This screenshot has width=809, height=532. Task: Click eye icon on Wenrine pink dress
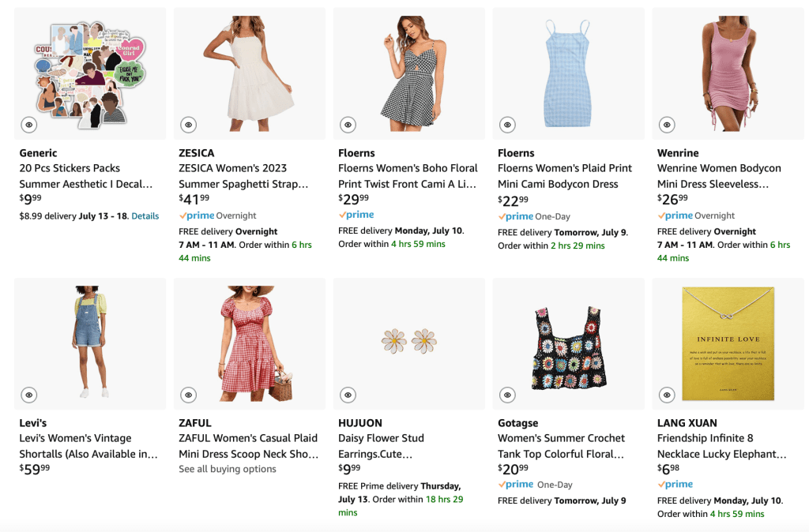pyautogui.click(x=667, y=125)
